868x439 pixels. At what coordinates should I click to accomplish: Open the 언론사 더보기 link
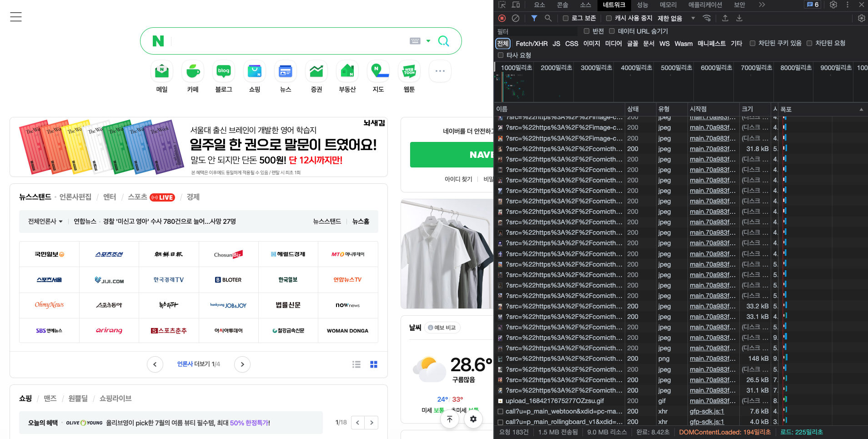(199, 364)
